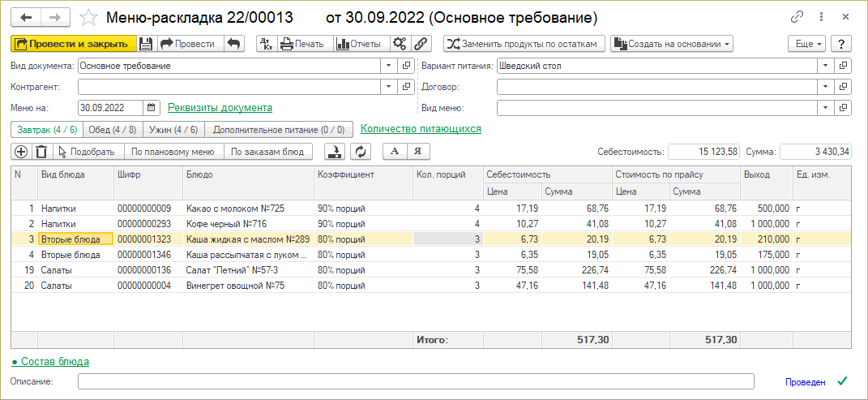This screenshot has height=400, width=868.
Task: Copy the document link via chain icon
Action: click(x=799, y=17)
